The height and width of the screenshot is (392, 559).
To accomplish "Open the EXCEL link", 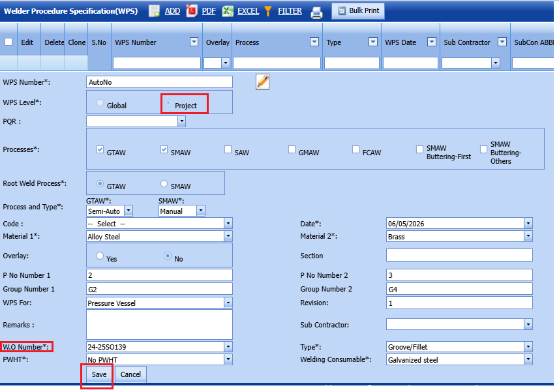I will pos(248,11).
